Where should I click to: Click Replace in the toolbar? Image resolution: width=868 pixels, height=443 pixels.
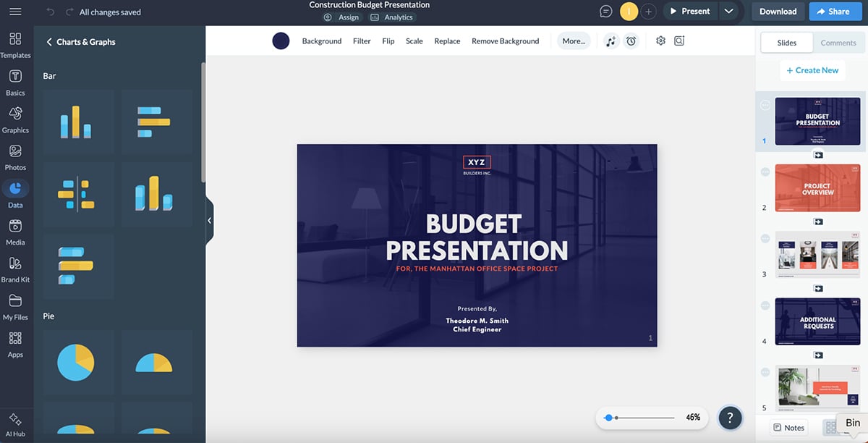pyautogui.click(x=447, y=41)
